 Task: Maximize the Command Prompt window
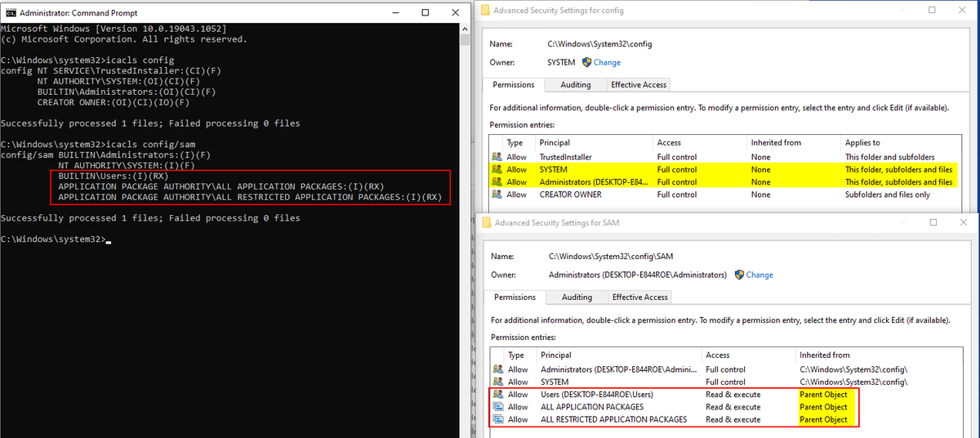[425, 12]
